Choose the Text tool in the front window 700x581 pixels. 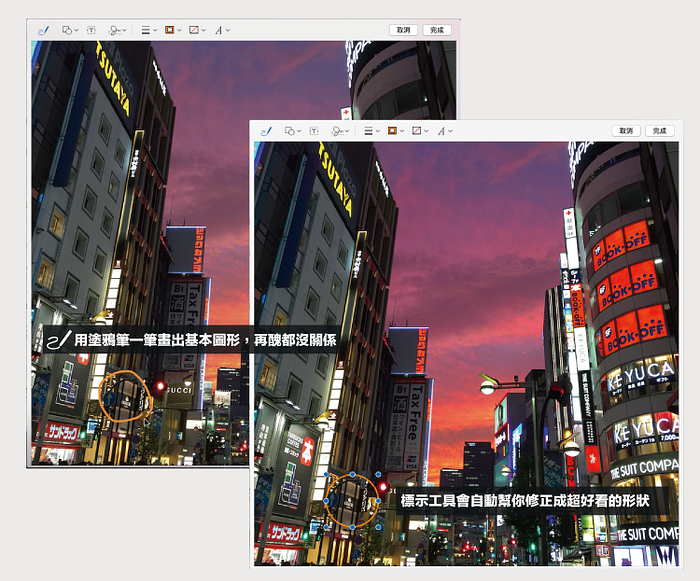click(314, 131)
